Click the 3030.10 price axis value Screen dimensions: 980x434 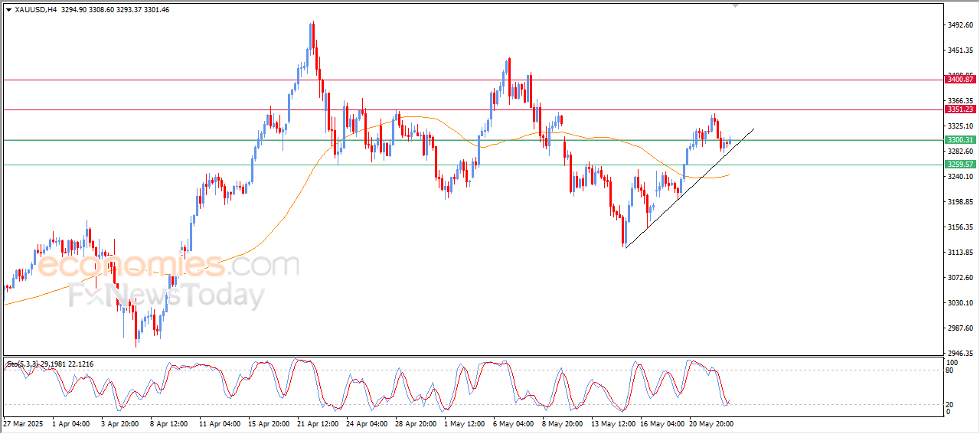pyautogui.click(x=960, y=303)
